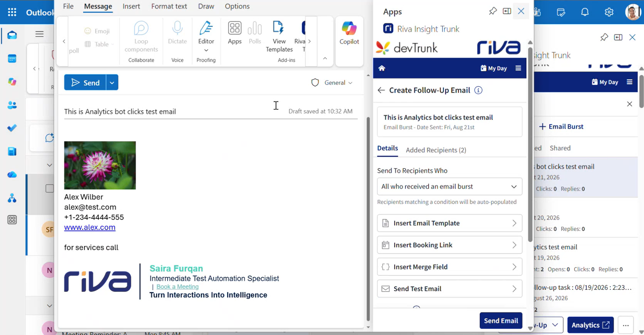Open the www.alex.com link
The image size is (644, 335).
pos(90,227)
